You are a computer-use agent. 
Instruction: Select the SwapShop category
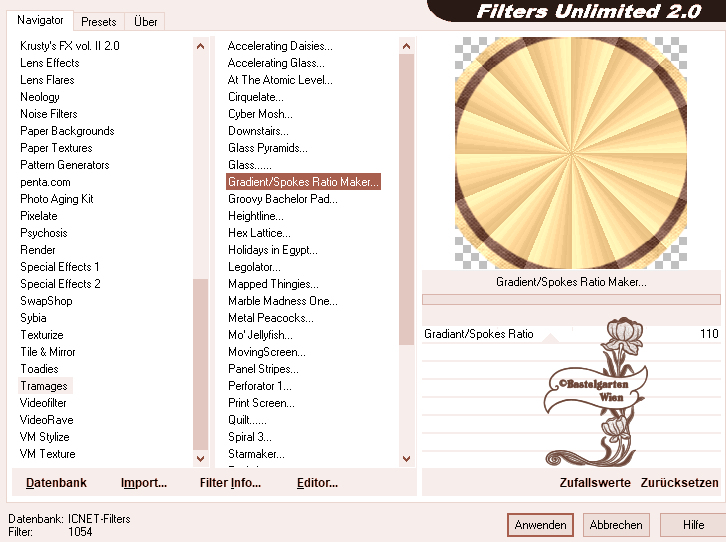46,301
